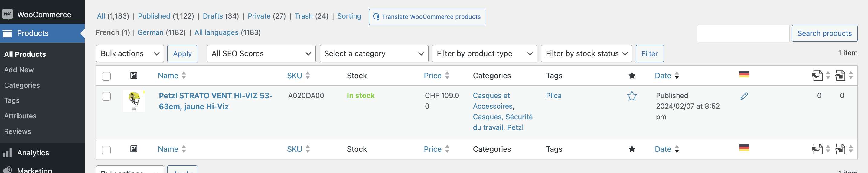Image resolution: width=868 pixels, height=173 pixels.
Task: Click the Translate WooCommerce products button
Action: coord(427,17)
